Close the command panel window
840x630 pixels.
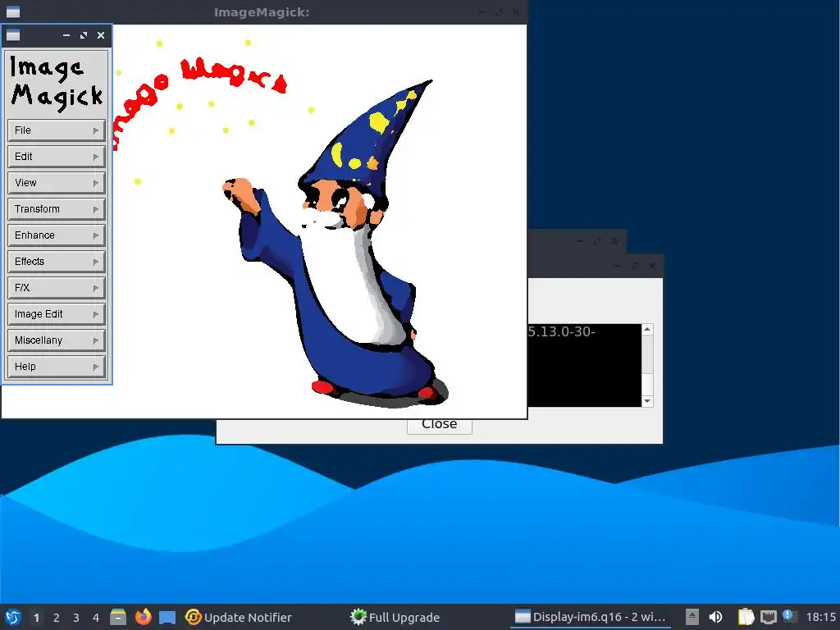point(101,35)
